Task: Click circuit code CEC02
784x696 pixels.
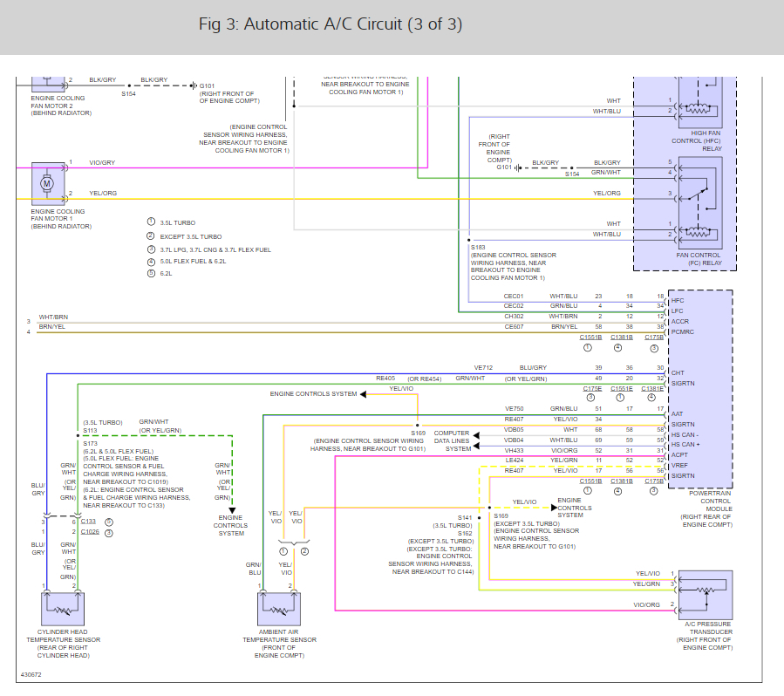Action: pyautogui.click(x=514, y=305)
